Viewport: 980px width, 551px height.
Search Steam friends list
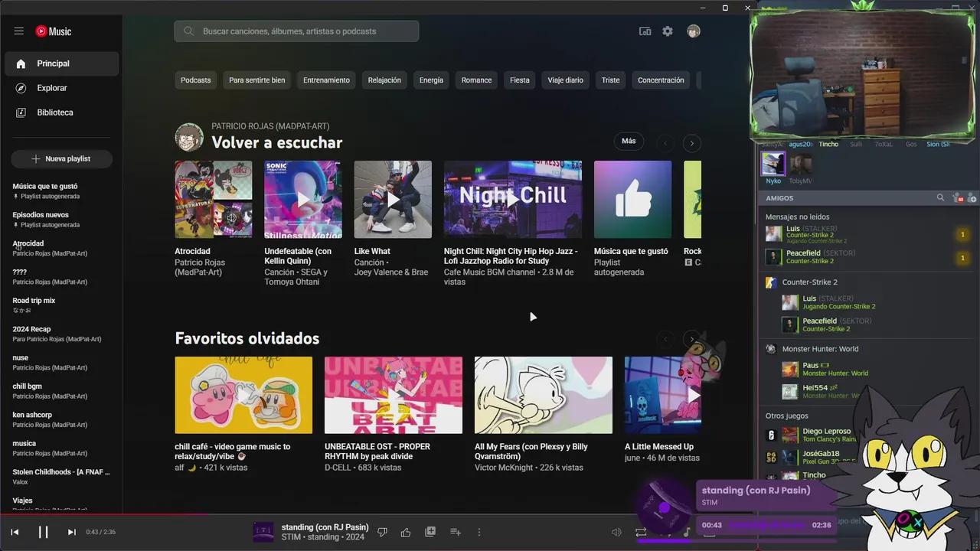click(941, 197)
